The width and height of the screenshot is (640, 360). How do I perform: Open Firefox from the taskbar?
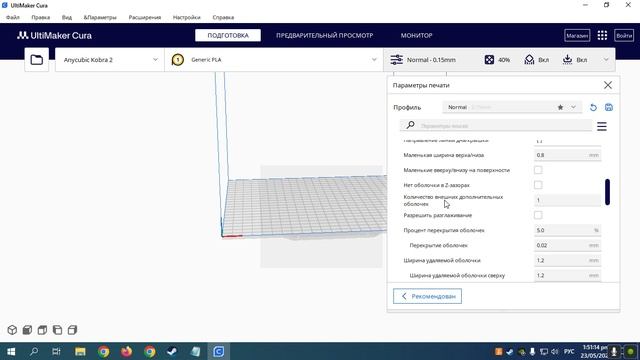(x=126, y=351)
